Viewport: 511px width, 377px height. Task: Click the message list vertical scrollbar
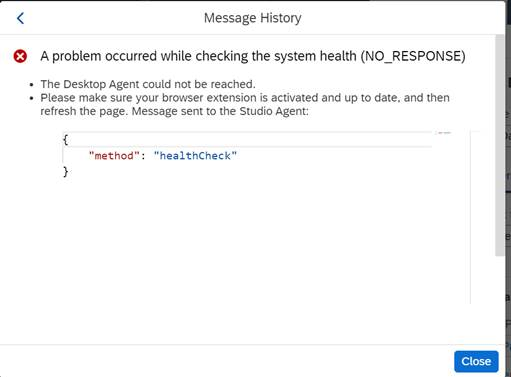coord(499,145)
